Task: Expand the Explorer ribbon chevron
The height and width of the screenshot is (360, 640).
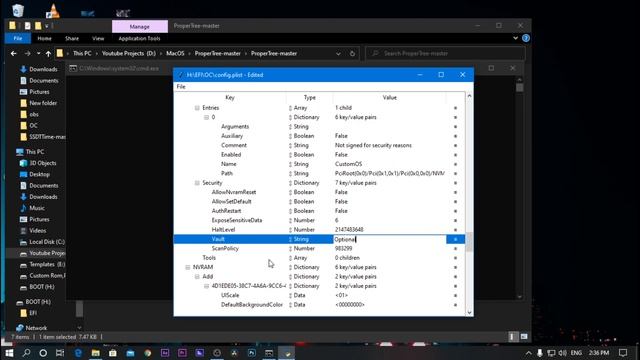Action: tap(516, 38)
